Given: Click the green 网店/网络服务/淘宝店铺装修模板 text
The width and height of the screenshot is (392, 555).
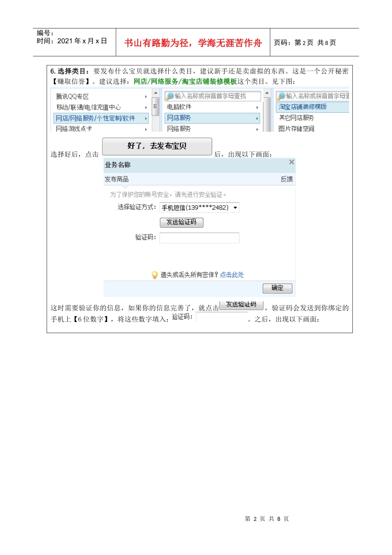Looking at the screenshot, I should 185,82.
